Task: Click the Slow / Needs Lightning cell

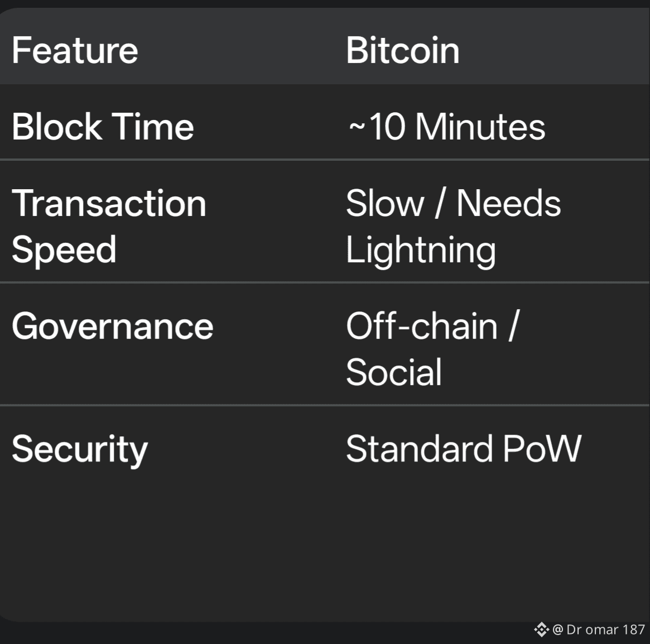Action: 452,226
